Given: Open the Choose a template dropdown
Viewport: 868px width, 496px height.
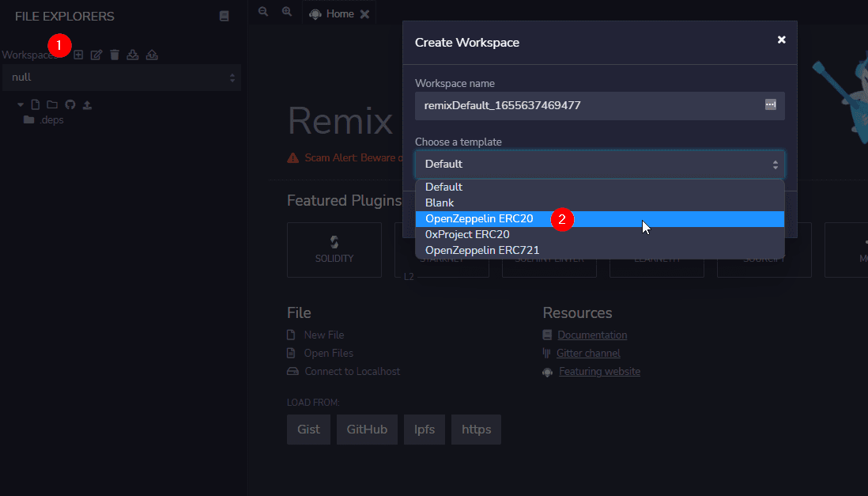Looking at the screenshot, I should coord(600,164).
